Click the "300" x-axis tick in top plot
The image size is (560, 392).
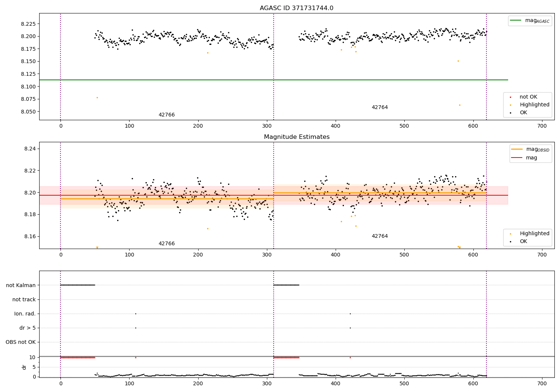(x=267, y=126)
